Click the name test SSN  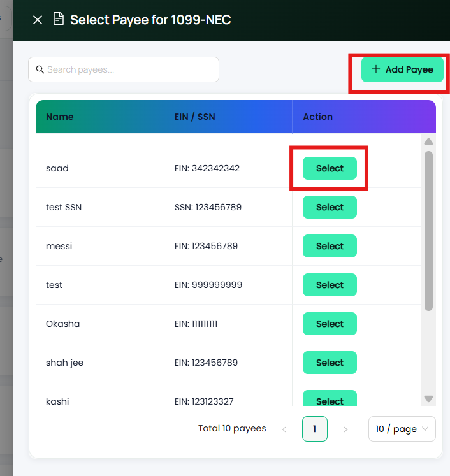coord(64,207)
